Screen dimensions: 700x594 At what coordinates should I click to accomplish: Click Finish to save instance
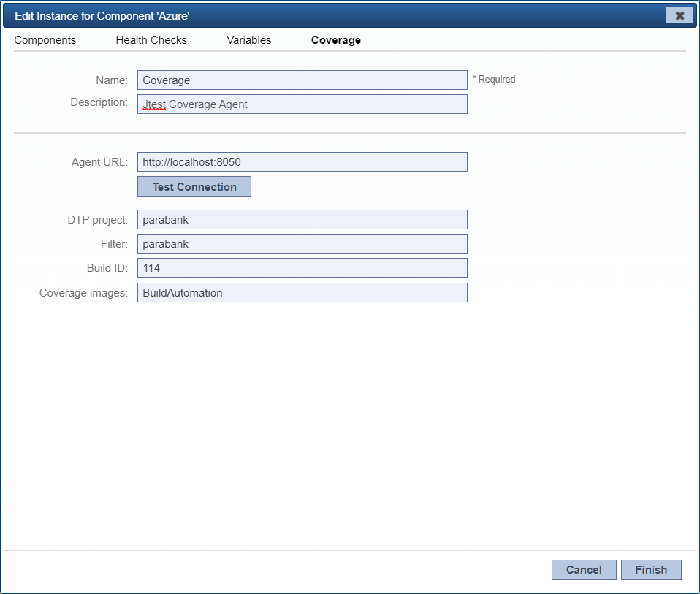pyautogui.click(x=651, y=570)
